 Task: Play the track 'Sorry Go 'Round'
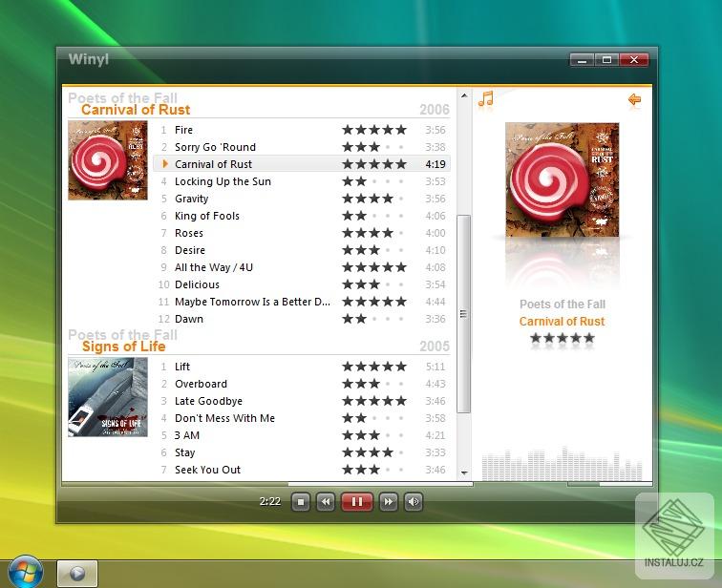(302, 147)
